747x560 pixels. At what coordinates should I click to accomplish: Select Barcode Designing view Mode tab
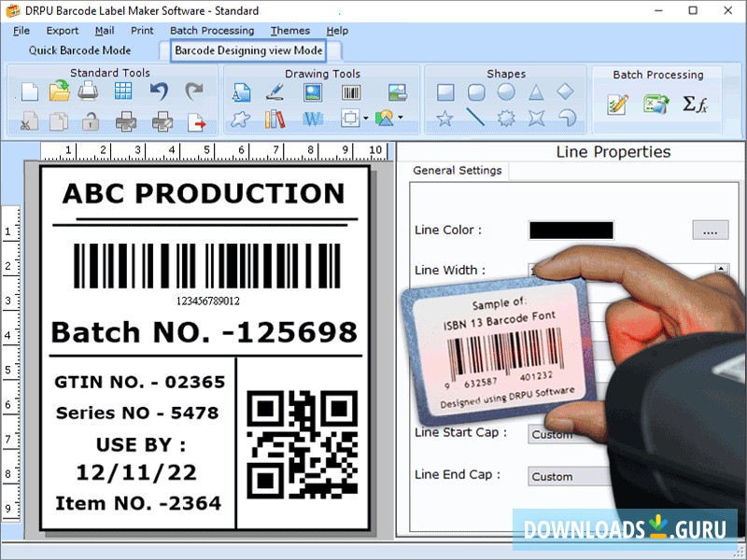click(x=248, y=50)
